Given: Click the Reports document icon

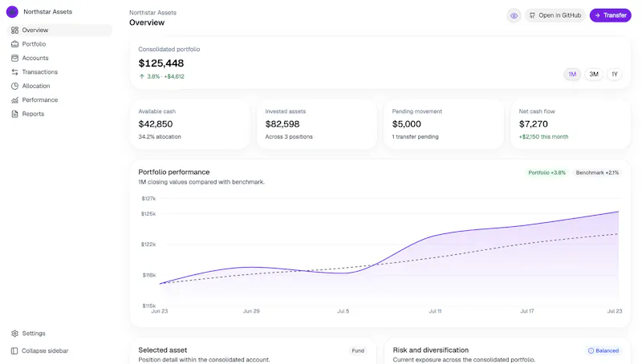Looking at the screenshot, I should [x=14, y=114].
